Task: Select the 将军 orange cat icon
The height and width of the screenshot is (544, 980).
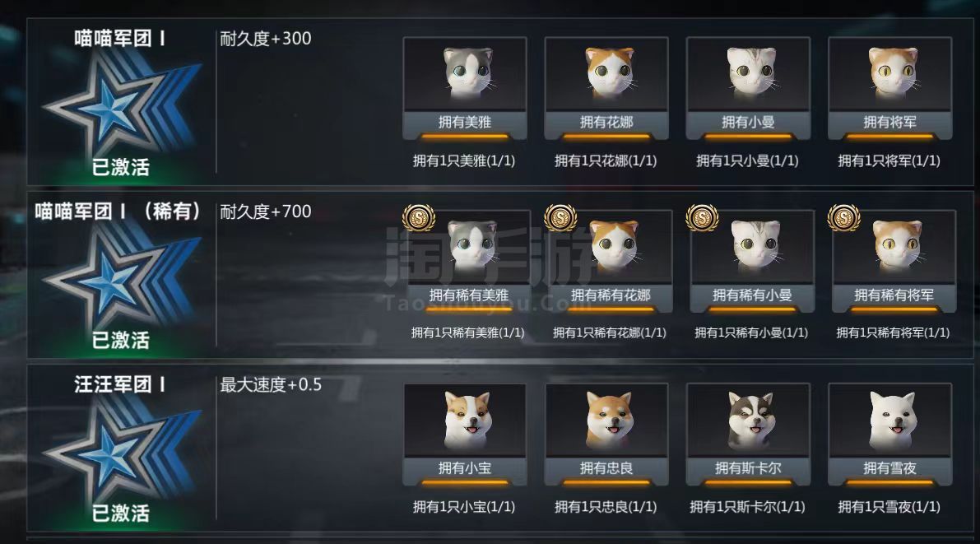Action: [x=893, y=72]
